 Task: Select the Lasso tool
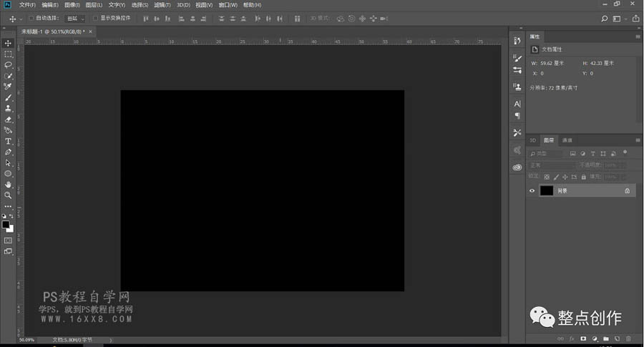click(x=8, y=65)
